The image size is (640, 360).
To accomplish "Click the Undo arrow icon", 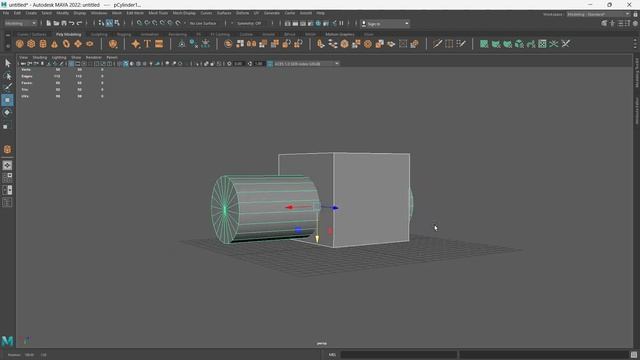I will click(x=72, y=23).
